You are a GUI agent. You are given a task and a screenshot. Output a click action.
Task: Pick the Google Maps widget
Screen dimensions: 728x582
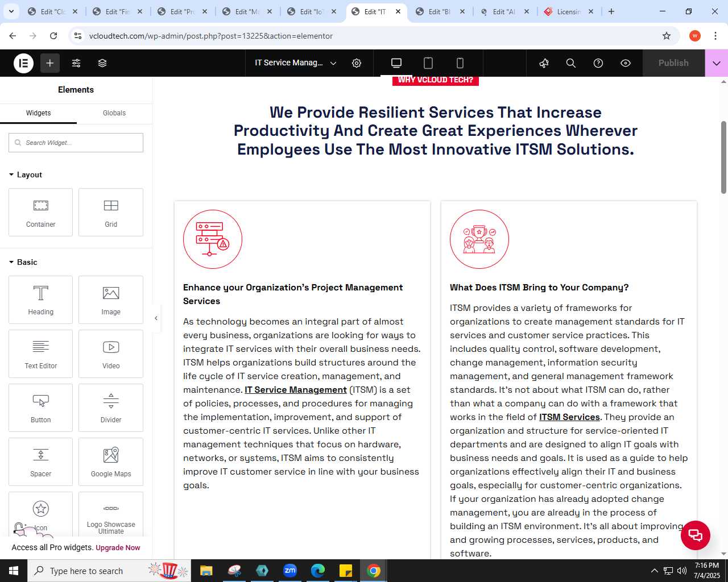click(111, 462)
